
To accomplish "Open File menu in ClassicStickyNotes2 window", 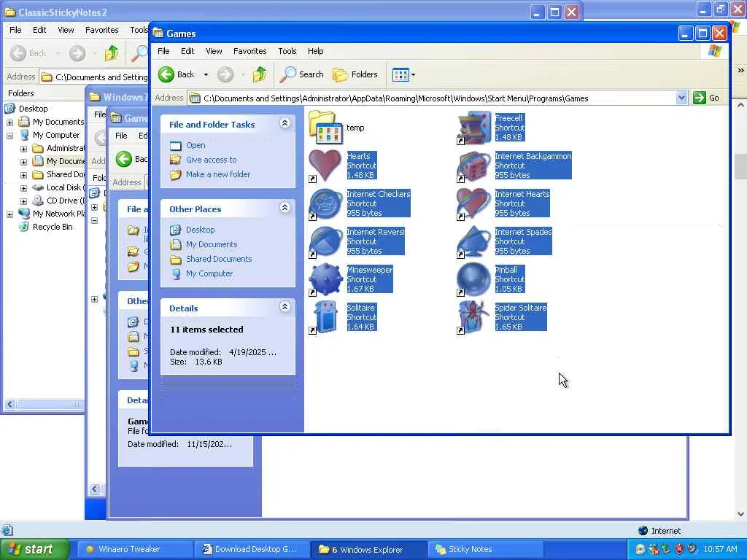I will [15, 30].
